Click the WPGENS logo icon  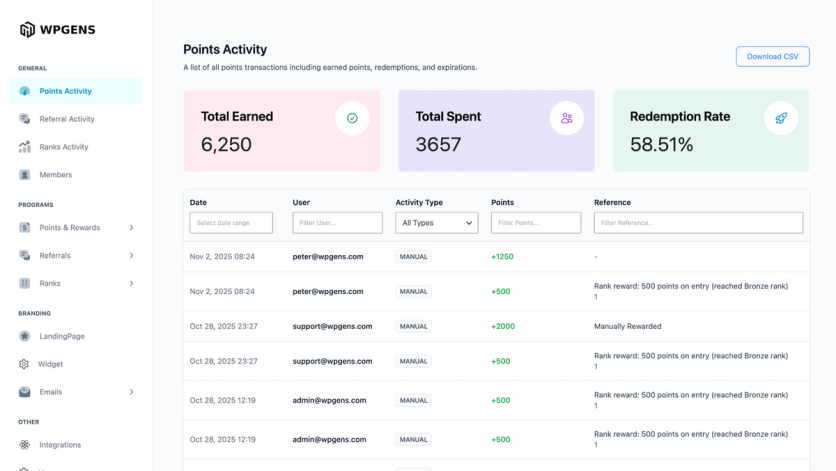(x=27, y=29)
